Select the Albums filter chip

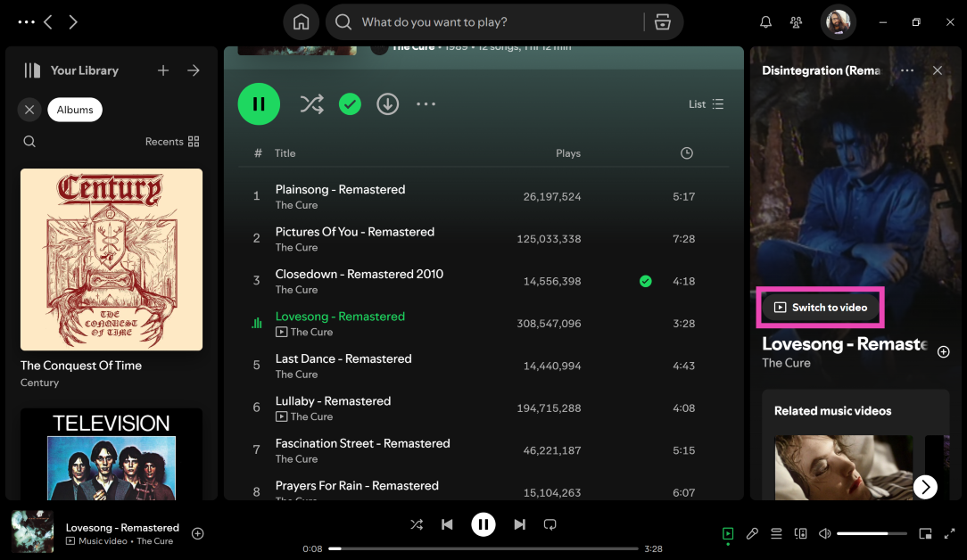point(75,110)
